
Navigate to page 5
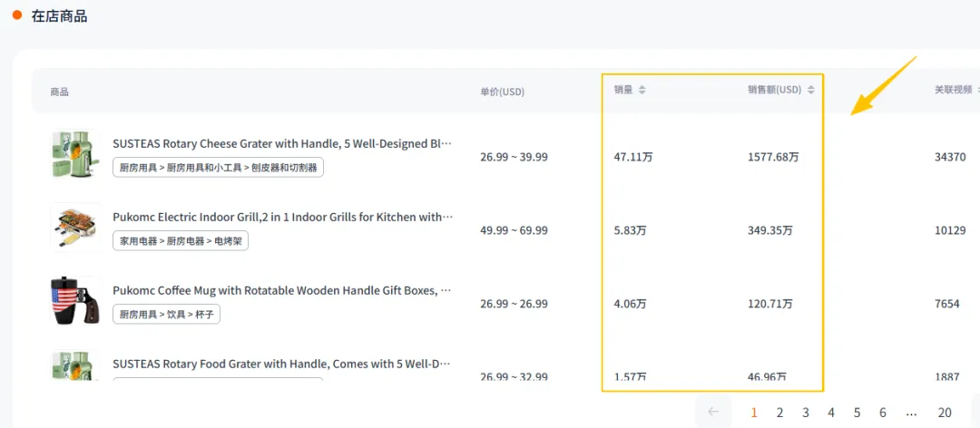pyautogui.click(x=857, y=413)
